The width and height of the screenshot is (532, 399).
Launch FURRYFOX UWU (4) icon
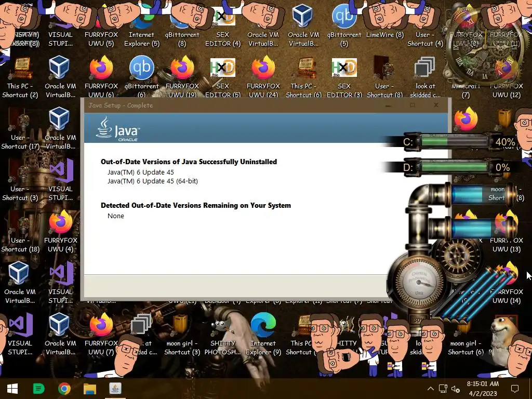(x=60, y=232)
